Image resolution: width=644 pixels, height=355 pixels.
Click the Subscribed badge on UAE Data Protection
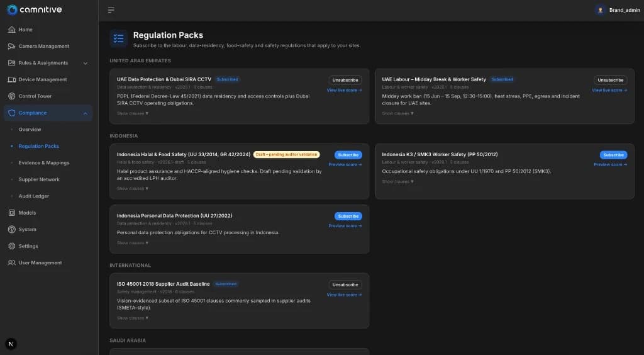click(x=227, y=79)
